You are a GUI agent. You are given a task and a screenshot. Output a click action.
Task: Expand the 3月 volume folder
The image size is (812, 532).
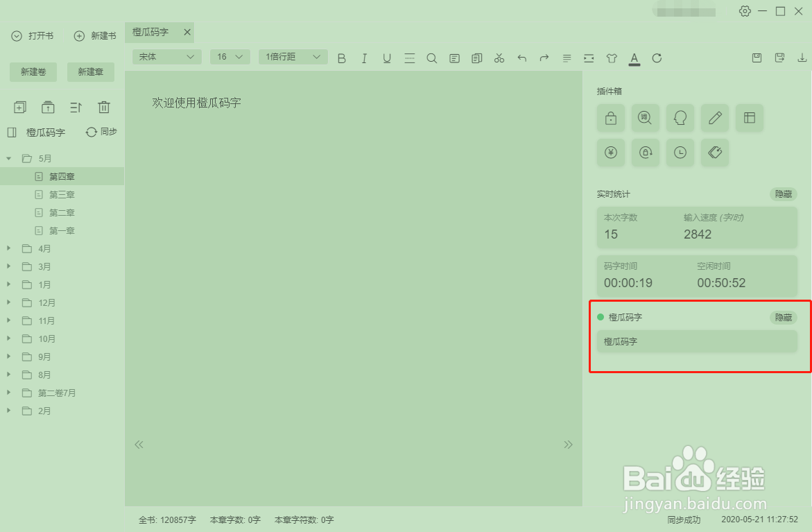(x=9, y=266)
